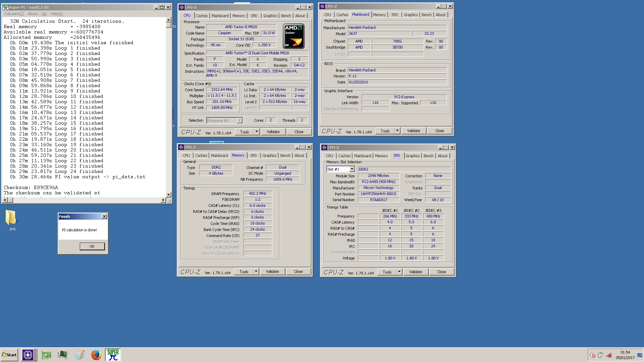644x362 pixels.
Task: Open Slot #1 memory slot dropdown
Action: [x=340, y=169]
